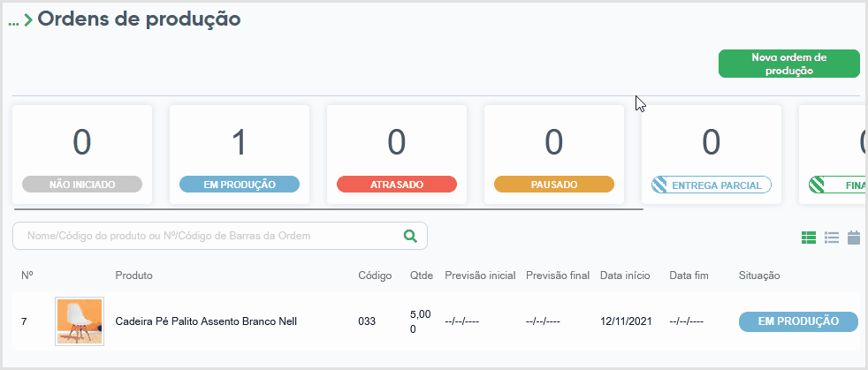The image size is (868, 370).
Task: Filter by Não Iniciado status card
Action: pos(82,155)
